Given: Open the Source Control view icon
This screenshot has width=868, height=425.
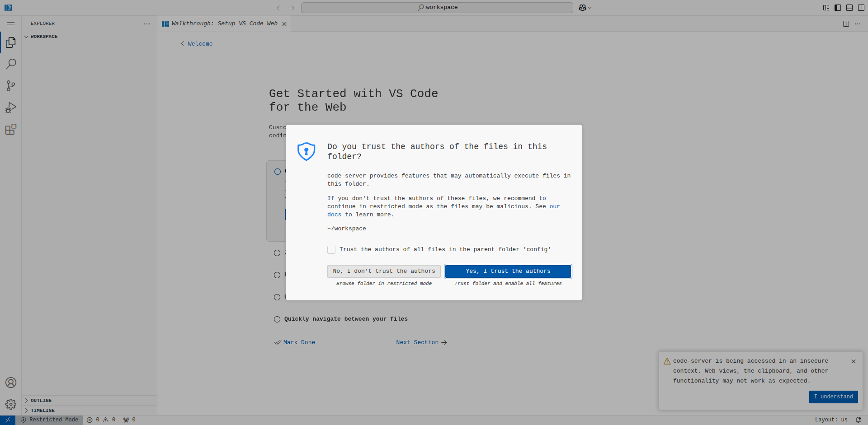Looking at the screenshot, I should pyautogui.click(x=11, y=86).
